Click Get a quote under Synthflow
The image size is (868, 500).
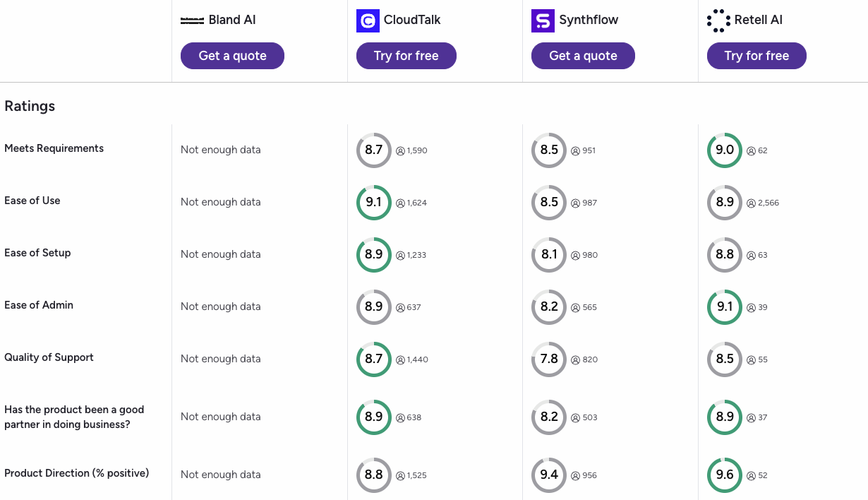[583, 56]
